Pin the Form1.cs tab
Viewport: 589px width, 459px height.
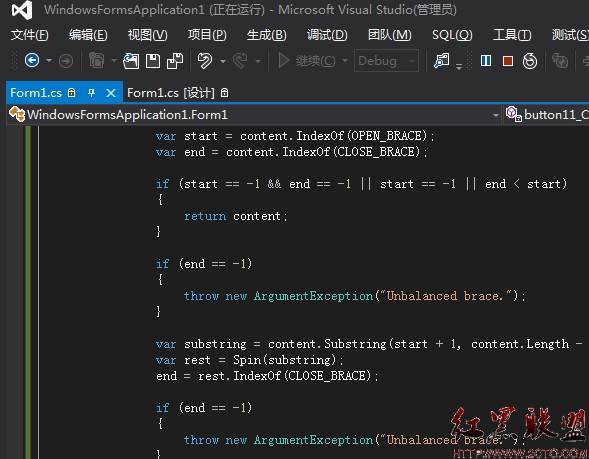click(91, 92)
